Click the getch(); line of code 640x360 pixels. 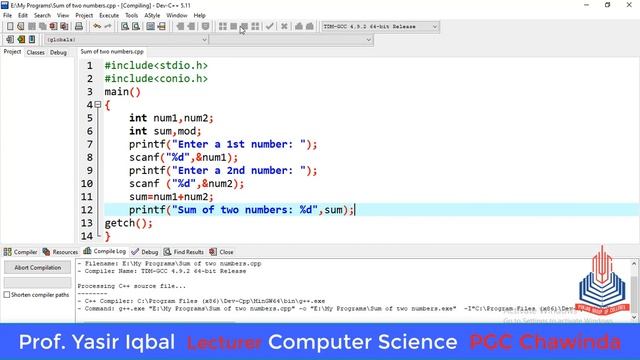coord(129,223)
